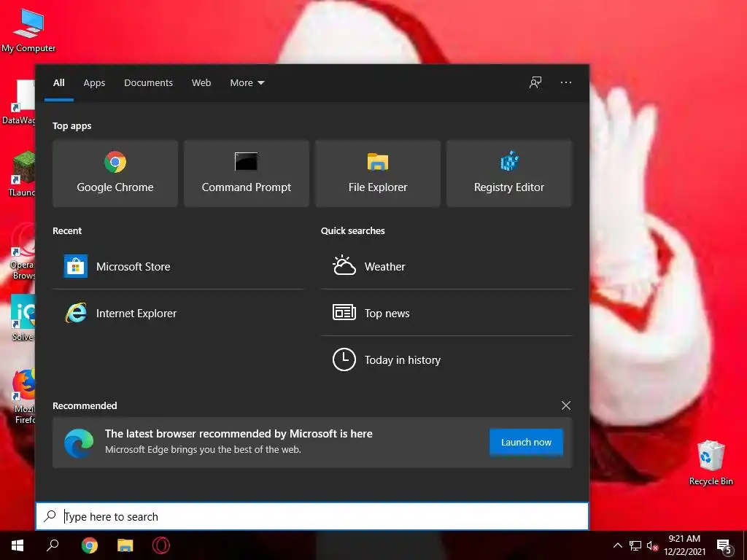Screen dimensions: 747x560
Task: Switch to the Documents tab
Action: point(148,83)
